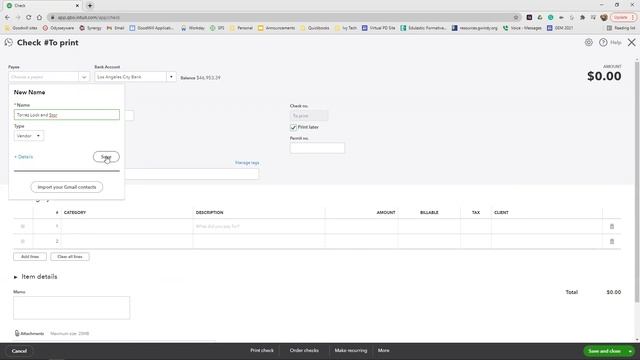The height and width of the screenshot is (360, 640).
Task: Click the Attachments paperclip icon
Action: pyautogui.click(x=17, y=333)
